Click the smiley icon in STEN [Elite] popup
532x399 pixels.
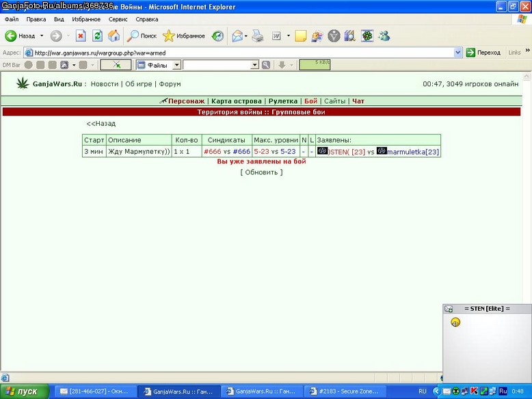455,322
